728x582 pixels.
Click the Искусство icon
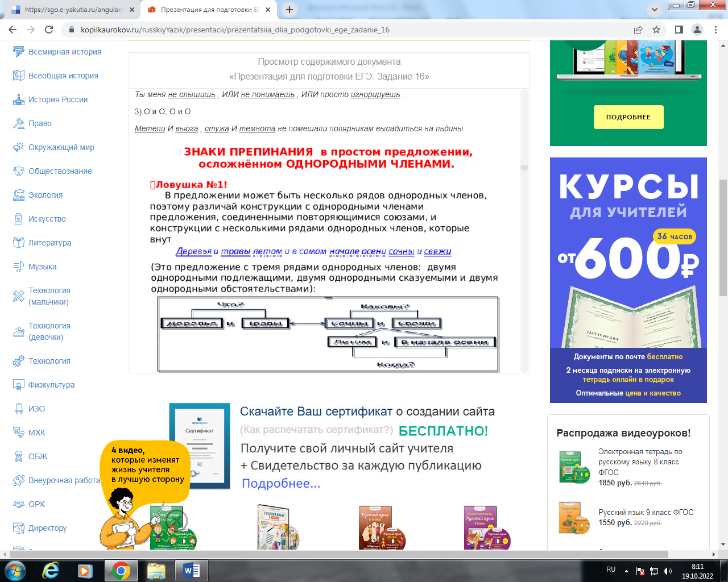(x=19, y=219)
